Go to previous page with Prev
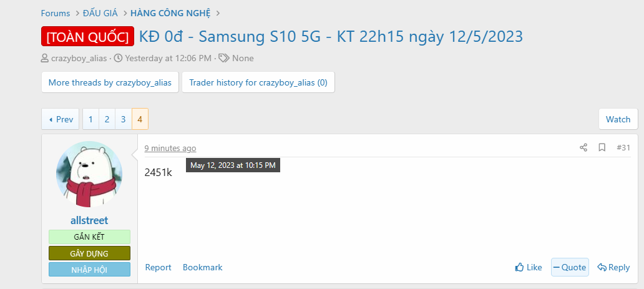The width and height of the screenshot is (644, 289). click(x=61, y=119)
